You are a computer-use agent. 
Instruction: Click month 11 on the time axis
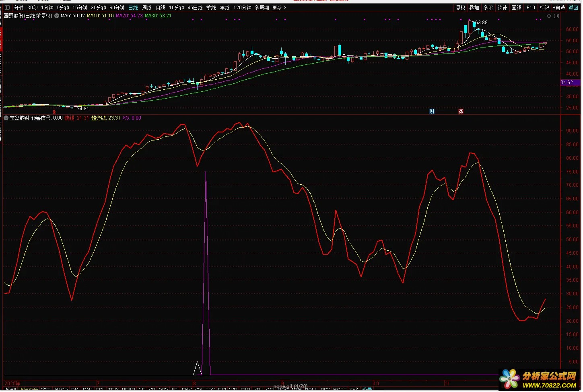[447, 383]
